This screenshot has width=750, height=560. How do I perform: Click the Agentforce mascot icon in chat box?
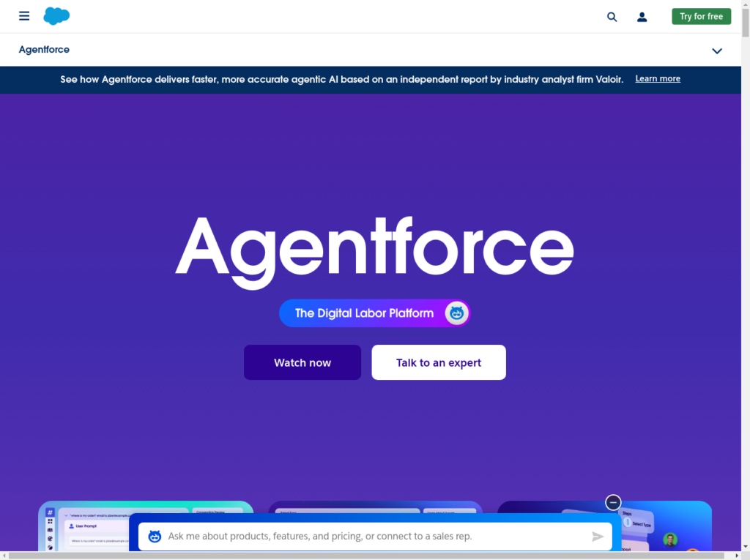click(x=155, y=537)
